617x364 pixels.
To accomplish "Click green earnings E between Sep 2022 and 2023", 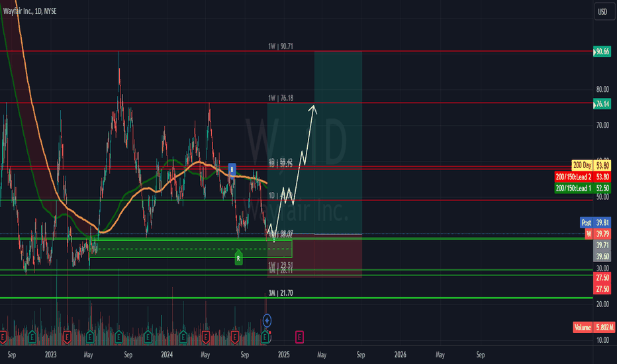I will [32, 338].
